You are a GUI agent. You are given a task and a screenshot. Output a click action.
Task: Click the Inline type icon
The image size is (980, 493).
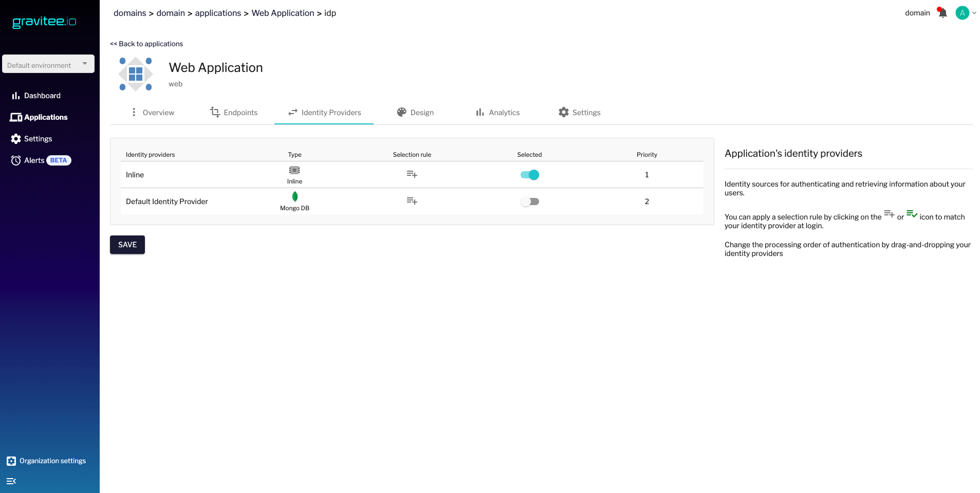pyautogui.click(x=294, y=170)
